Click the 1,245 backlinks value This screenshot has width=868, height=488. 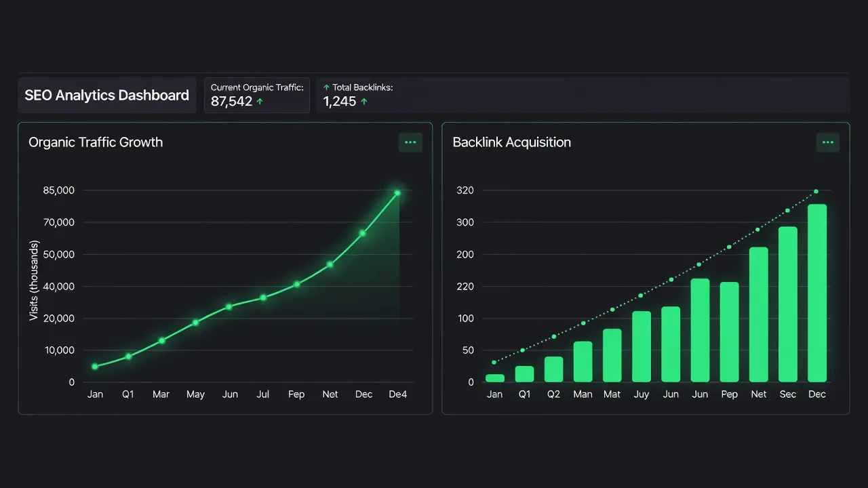(x=339, y=102)
